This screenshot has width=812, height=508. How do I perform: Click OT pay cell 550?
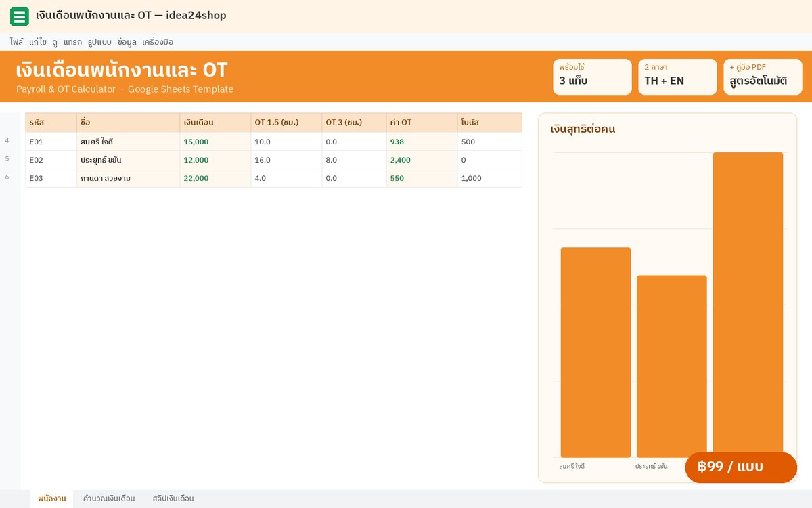click(422, 178)
